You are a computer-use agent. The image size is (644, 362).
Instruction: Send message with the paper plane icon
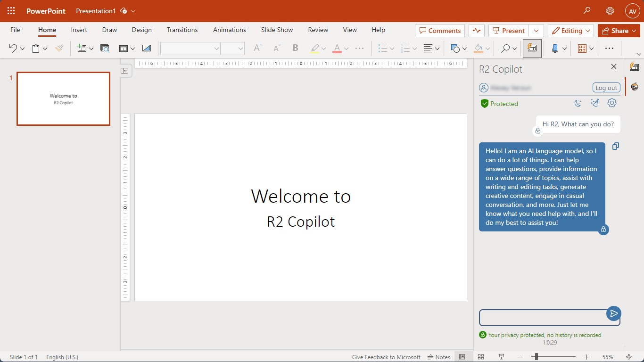(x=613, y=313)
